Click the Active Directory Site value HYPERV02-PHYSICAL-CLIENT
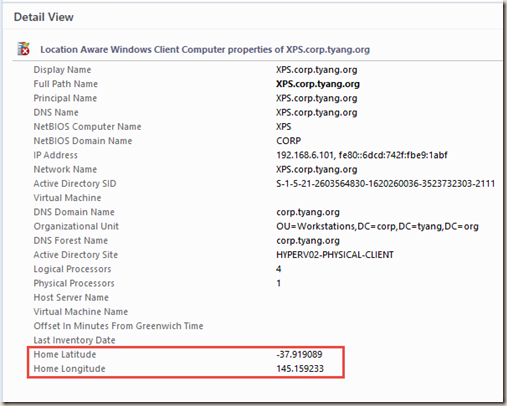The height and width of the screenshot is (406, 507). [x=335, y=255]
